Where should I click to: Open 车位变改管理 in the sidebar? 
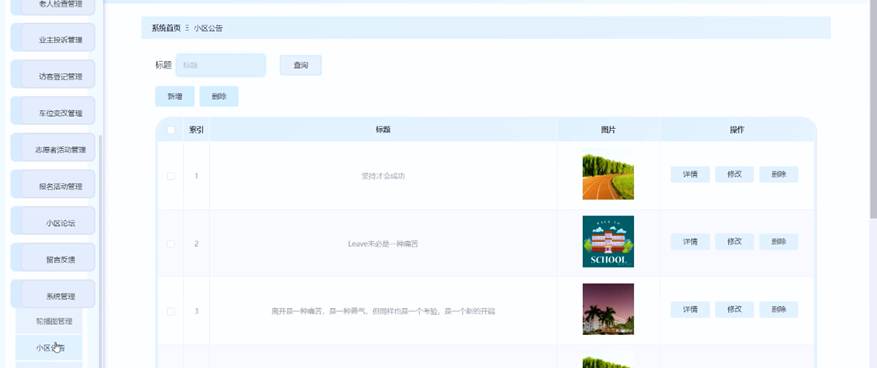point(53,111)
